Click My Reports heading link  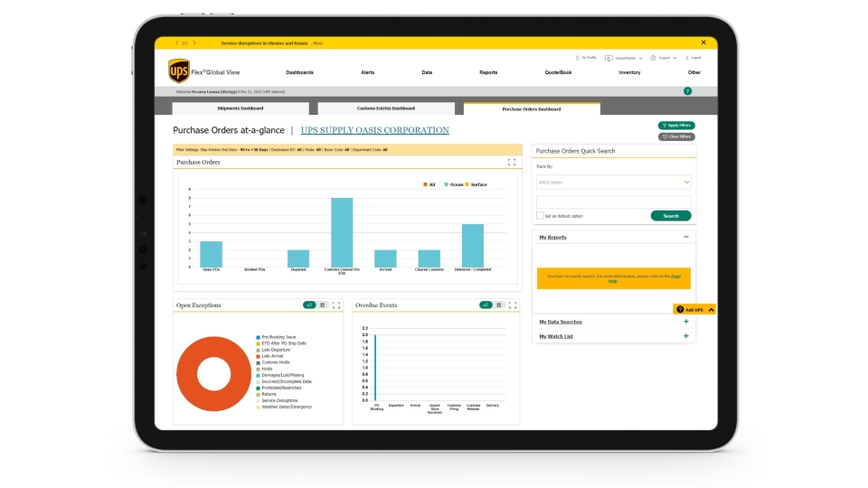[552, 238]
